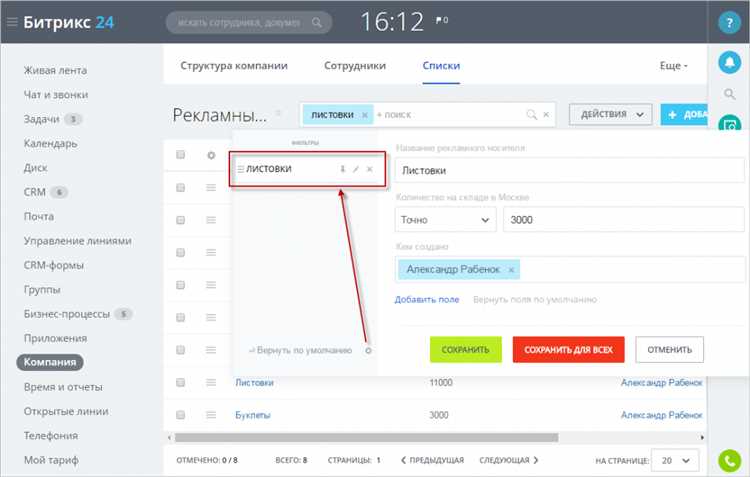Click the red Сохранить для всех button

pos(568,350)
